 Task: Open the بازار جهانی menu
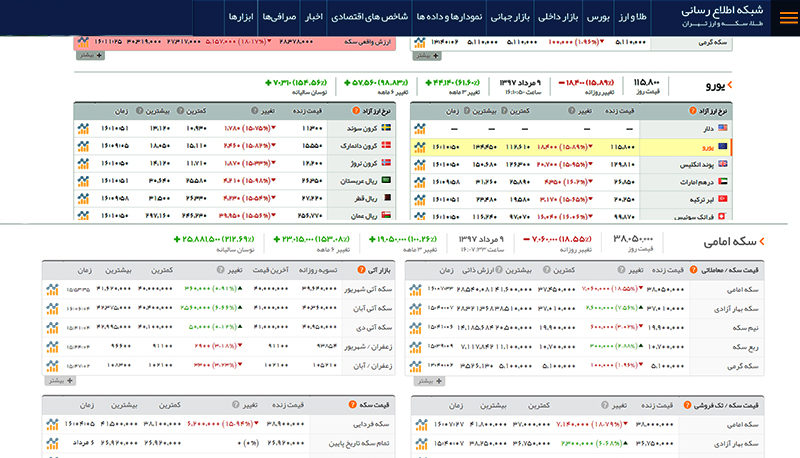pyautogui.click(x=510, y=17)
